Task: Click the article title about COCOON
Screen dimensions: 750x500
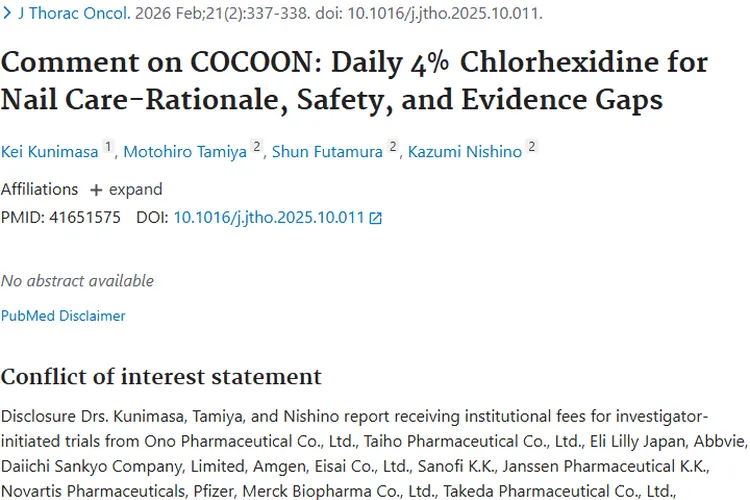Action: tap(354, 81)
